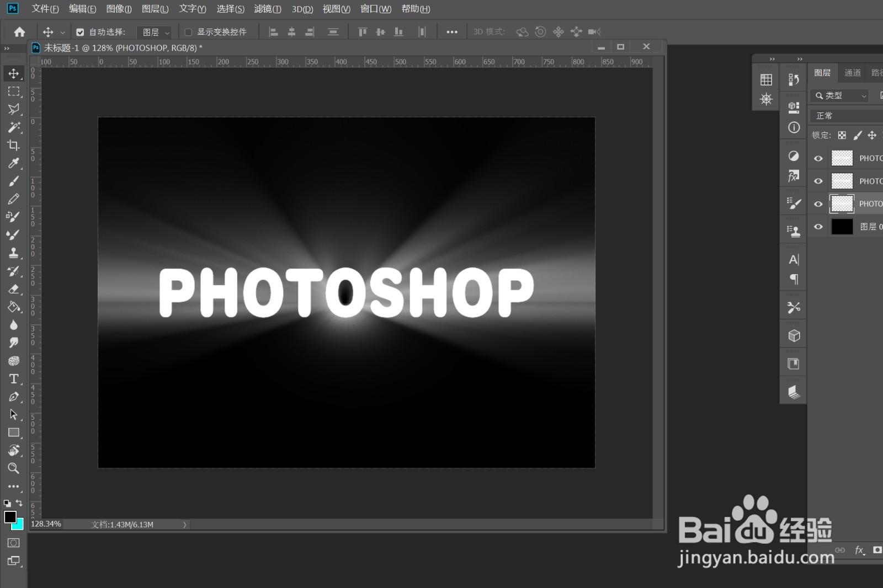The height and width of the screenshot is (588, 883).
Task: Toggle lock transparent pixels icon
Action: point(842,135)
